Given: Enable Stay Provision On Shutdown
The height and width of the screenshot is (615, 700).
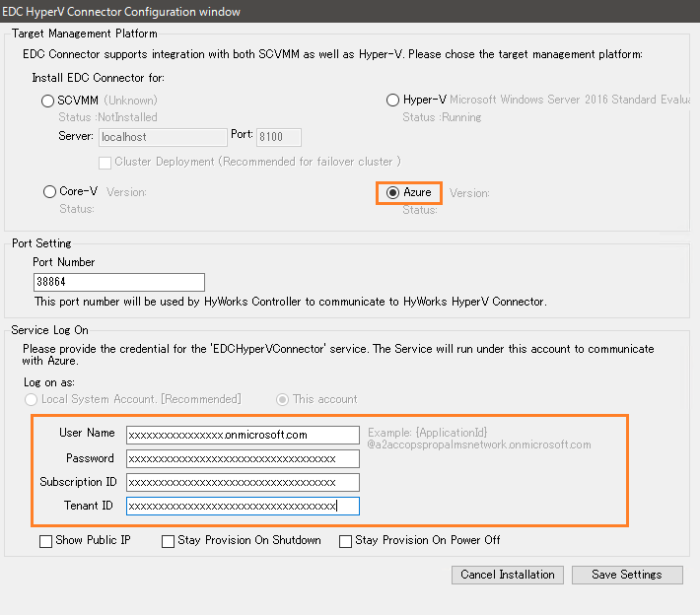Looking at the screenshot, I should click(168, 541).
